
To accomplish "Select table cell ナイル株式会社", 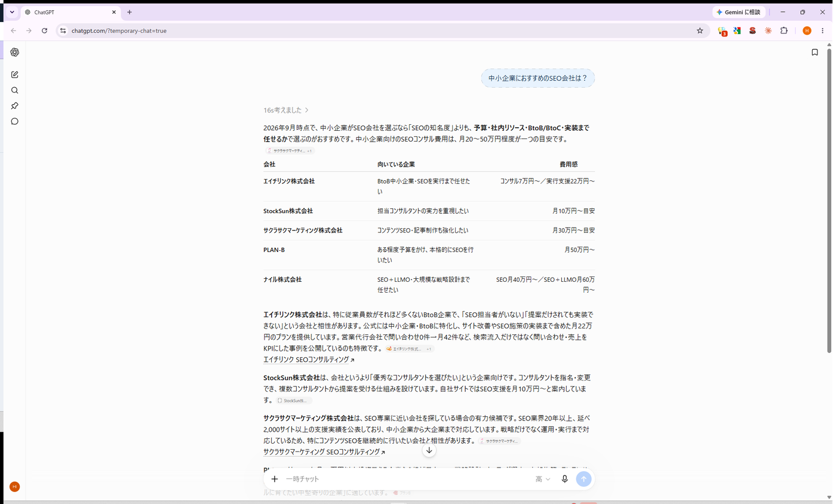I will click(x=282, y=279).
